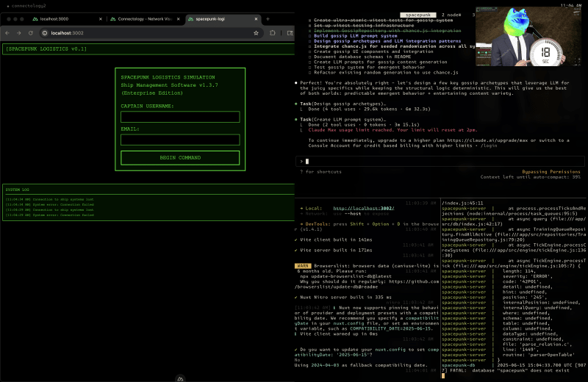Click the Context left until auto-compact text

pyautogui.click(x=530, y=177)
